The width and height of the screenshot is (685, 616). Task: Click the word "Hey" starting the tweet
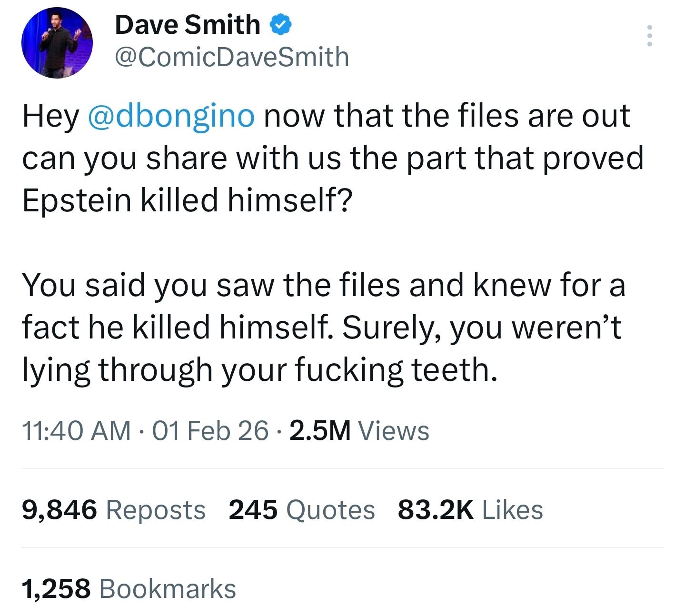click(x=50, y=117)
